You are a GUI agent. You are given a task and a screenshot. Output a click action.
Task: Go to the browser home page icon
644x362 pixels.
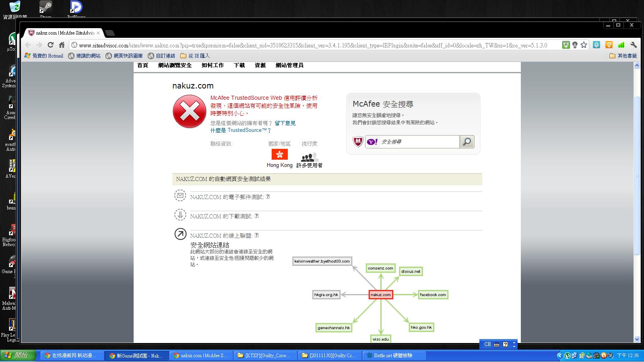click(x=62, y=45)
